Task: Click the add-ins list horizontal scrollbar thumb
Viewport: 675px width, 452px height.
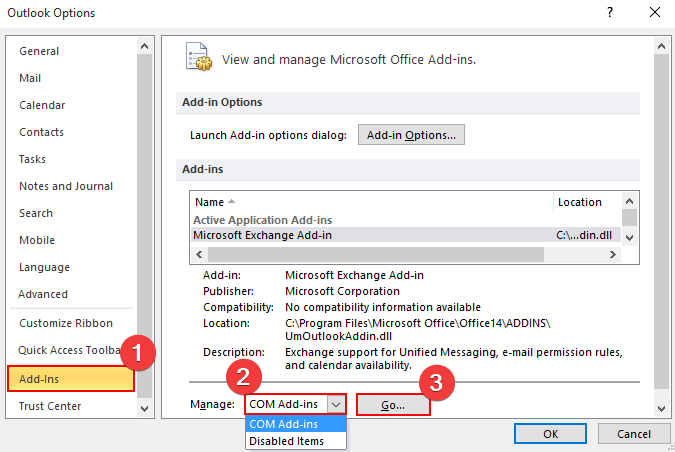Action: pos(376,254)
